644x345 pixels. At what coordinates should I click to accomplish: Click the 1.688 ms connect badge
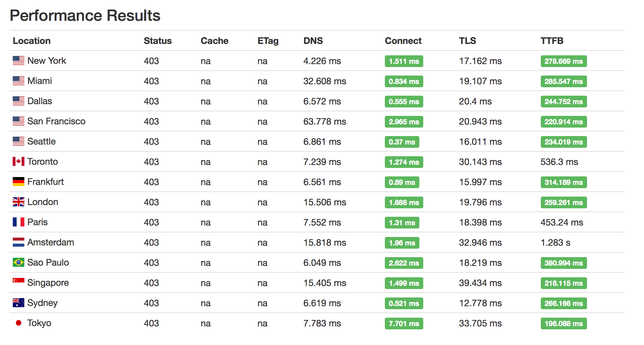[404, 202]
